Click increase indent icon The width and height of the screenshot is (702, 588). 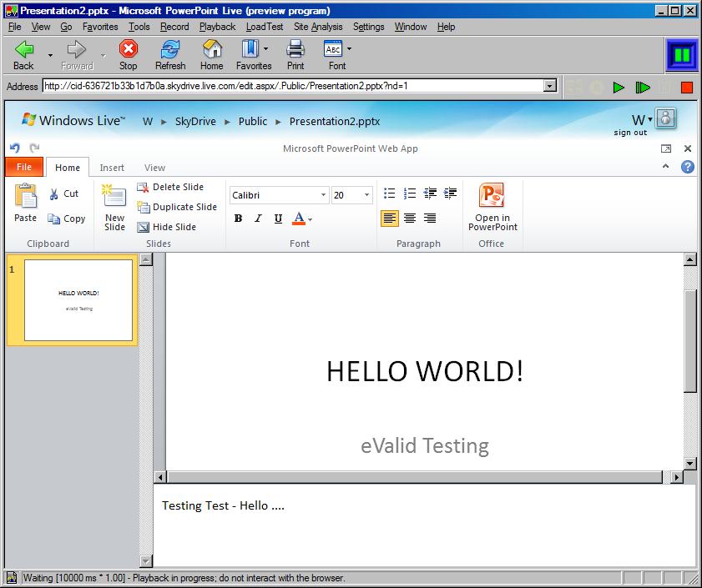click(450, 193)
